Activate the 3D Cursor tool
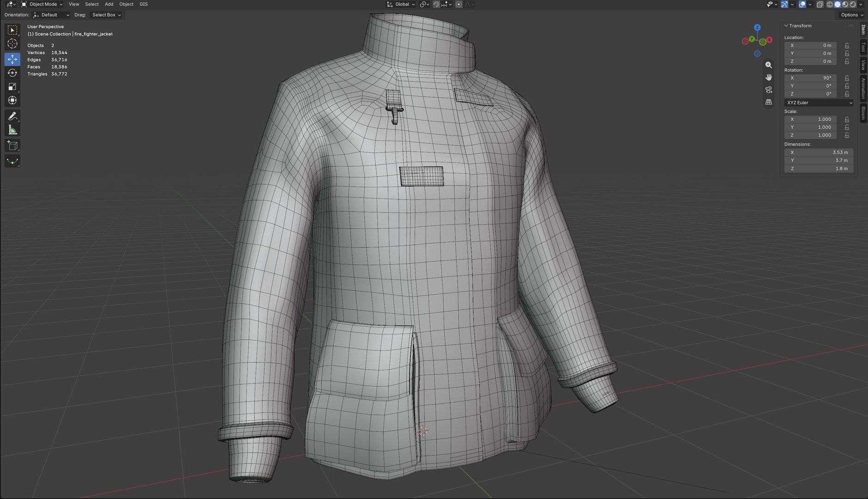The width and height of the screenshot is (868, 499). 12,44
